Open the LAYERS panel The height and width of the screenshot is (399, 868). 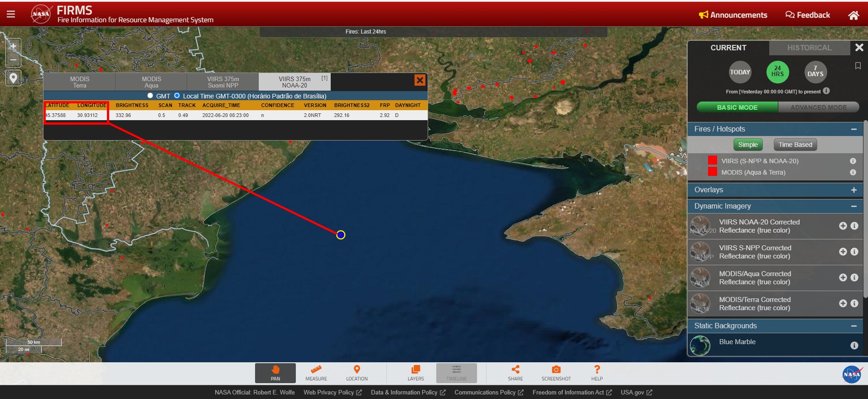pyautogui.click(x=416, y=373)
